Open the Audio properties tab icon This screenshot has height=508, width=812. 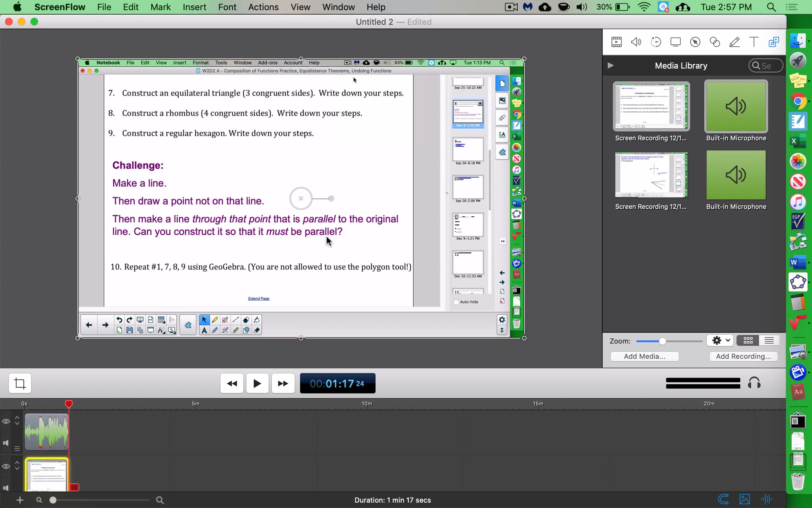pos(636,42)
